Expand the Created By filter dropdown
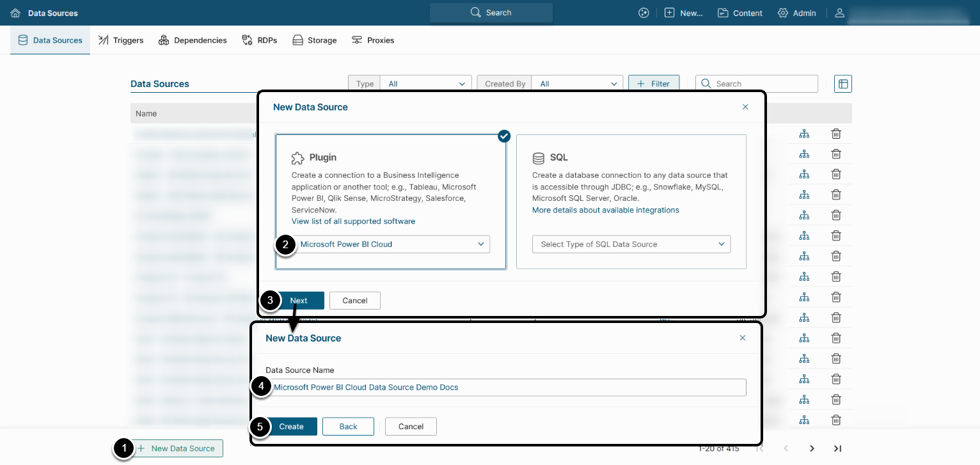Screen dimensions: 980x465 click(576, 84)
